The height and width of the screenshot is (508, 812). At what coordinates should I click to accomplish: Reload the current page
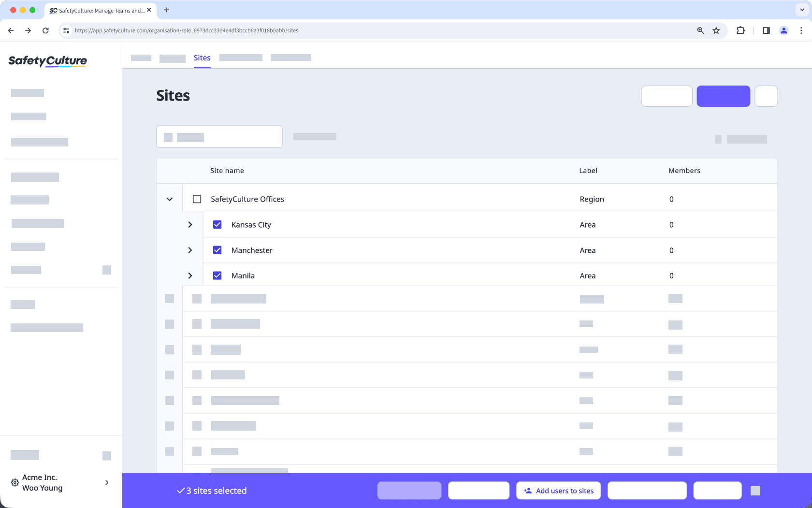pyautogui.click(x=45, y=30)
